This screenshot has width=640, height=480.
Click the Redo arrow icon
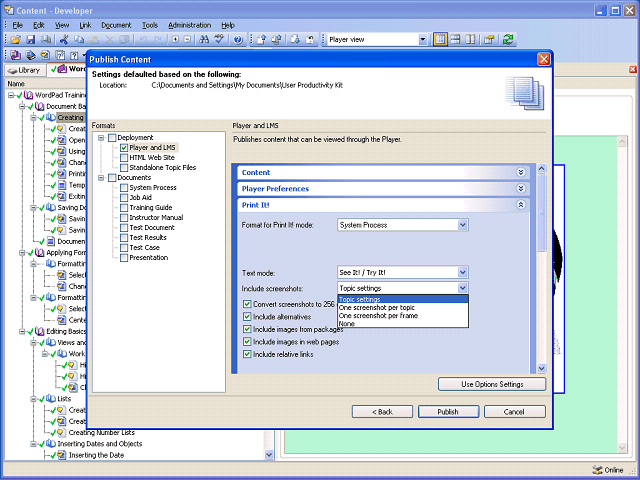pyautogui.click(x=158, y=40)
